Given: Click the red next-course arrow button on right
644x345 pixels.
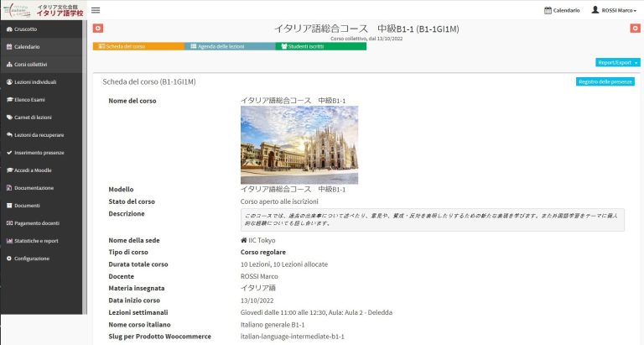Looking at the screenshot, I should tap(634, 29).
